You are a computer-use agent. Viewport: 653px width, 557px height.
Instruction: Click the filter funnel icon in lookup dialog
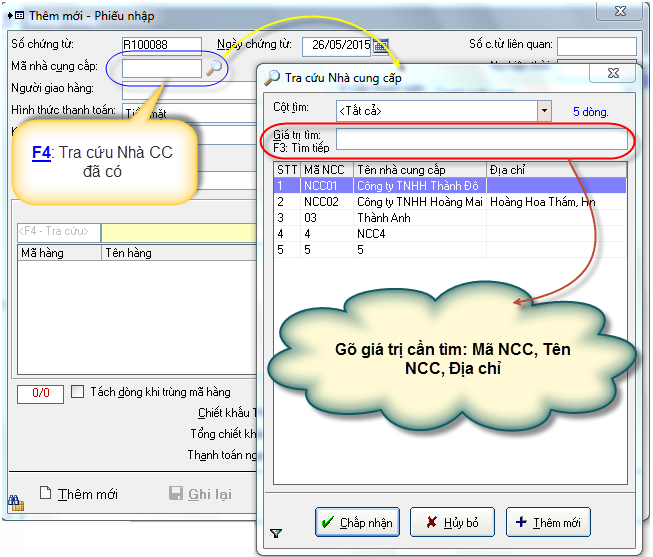click(x=276, y=533)
